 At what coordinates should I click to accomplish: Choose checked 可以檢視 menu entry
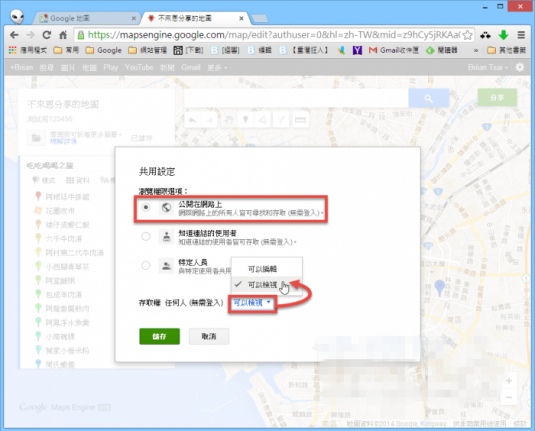click(267, 284)
